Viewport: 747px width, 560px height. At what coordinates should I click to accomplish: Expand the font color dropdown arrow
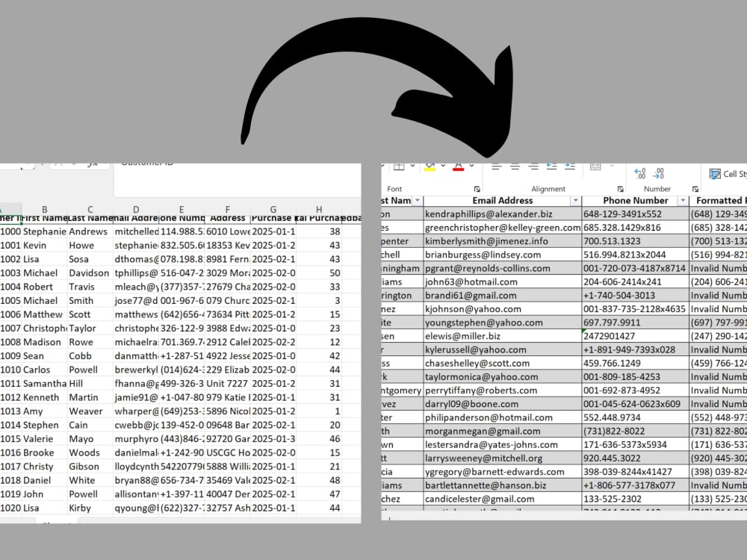tap(471, 166)
